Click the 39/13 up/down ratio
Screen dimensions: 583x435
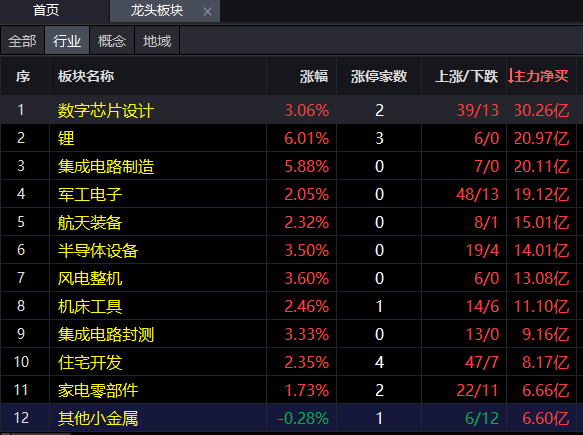477,110
